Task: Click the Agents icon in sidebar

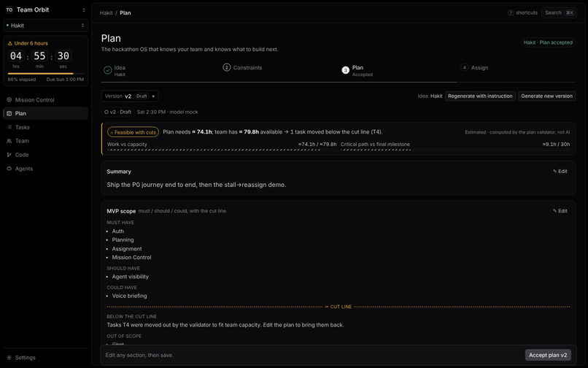Action: 9,169
